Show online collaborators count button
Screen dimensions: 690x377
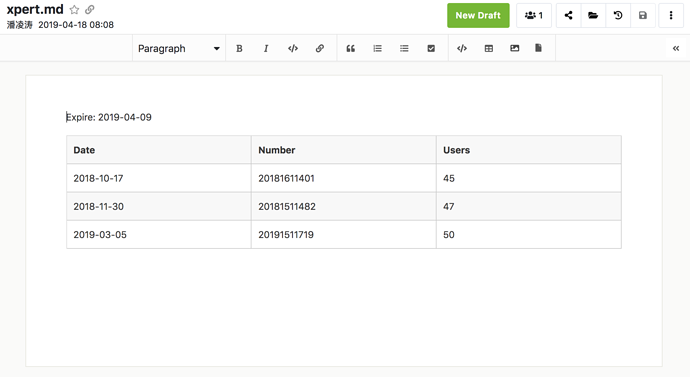534,15
